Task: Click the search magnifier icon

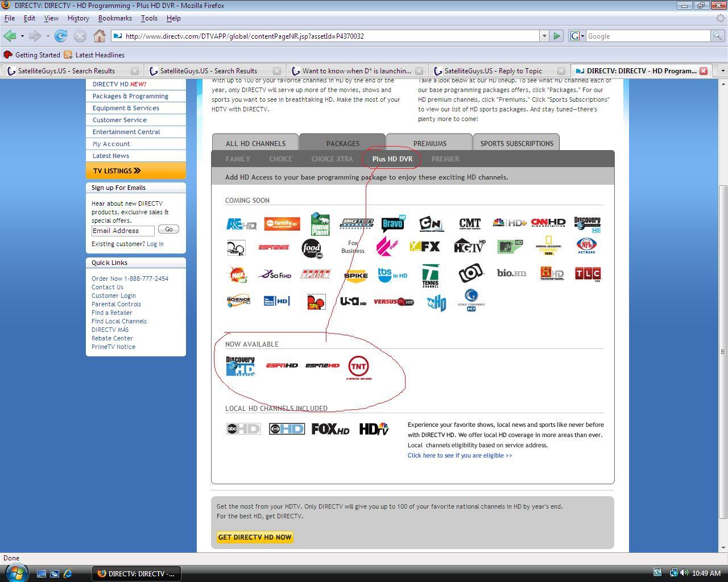Action: [x=718, y=36]
